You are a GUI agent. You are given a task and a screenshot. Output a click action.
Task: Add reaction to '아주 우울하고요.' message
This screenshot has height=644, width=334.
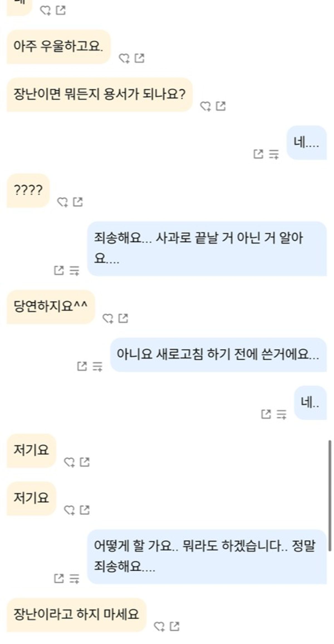click(124, 58)
